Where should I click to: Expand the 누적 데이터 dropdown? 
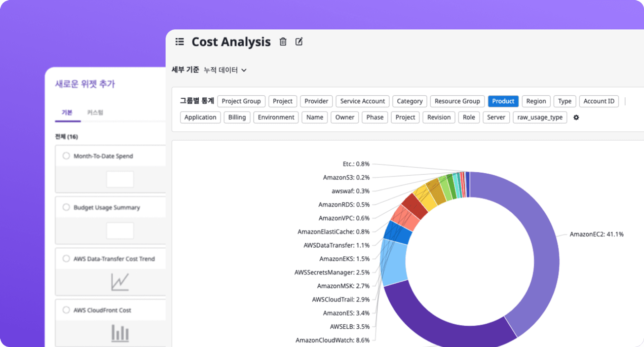coord(225,70)
